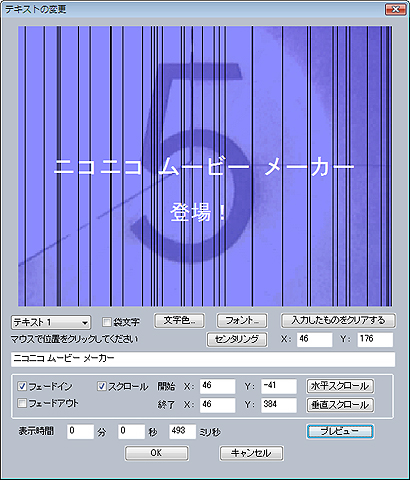410x480 pixels.
Task: Open the フォント font dialog button
Action: (242, 321)
